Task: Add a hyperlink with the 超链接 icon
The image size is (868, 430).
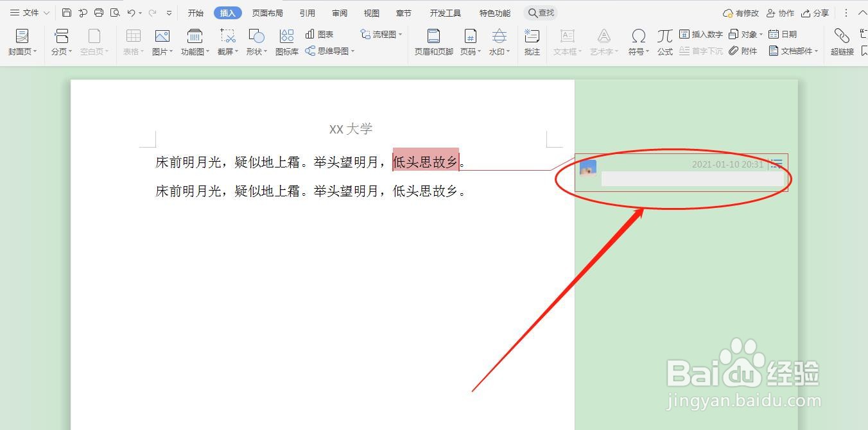Action: point(842,42)
